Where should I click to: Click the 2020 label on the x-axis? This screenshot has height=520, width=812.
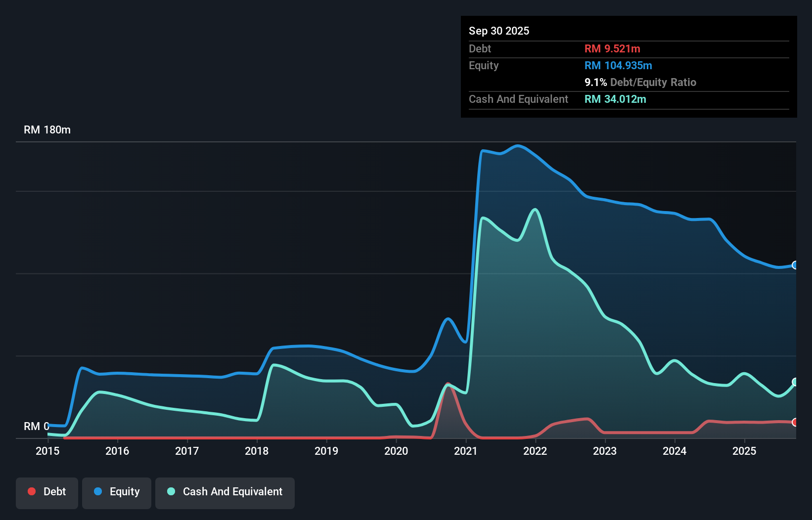click(x=396, y=451)
